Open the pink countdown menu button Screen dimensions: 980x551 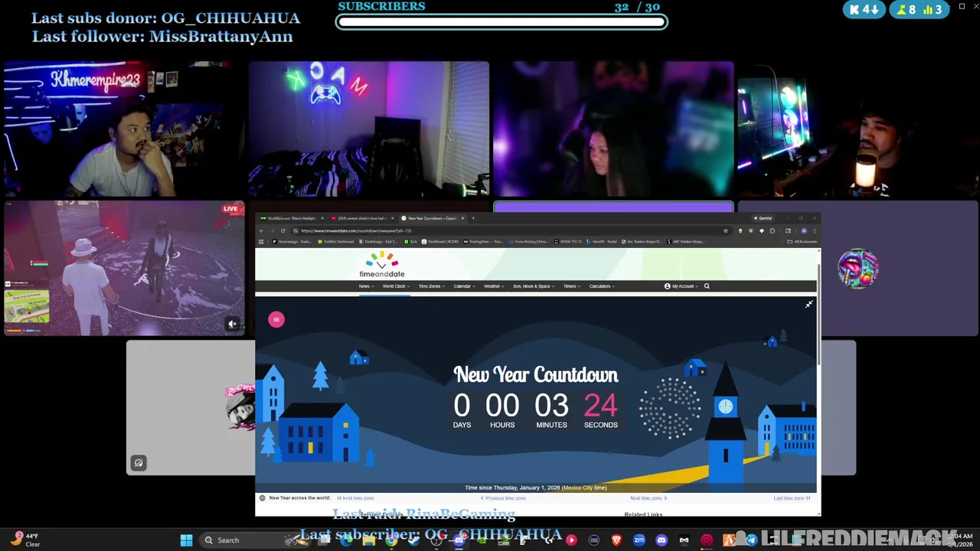[276, 320]
